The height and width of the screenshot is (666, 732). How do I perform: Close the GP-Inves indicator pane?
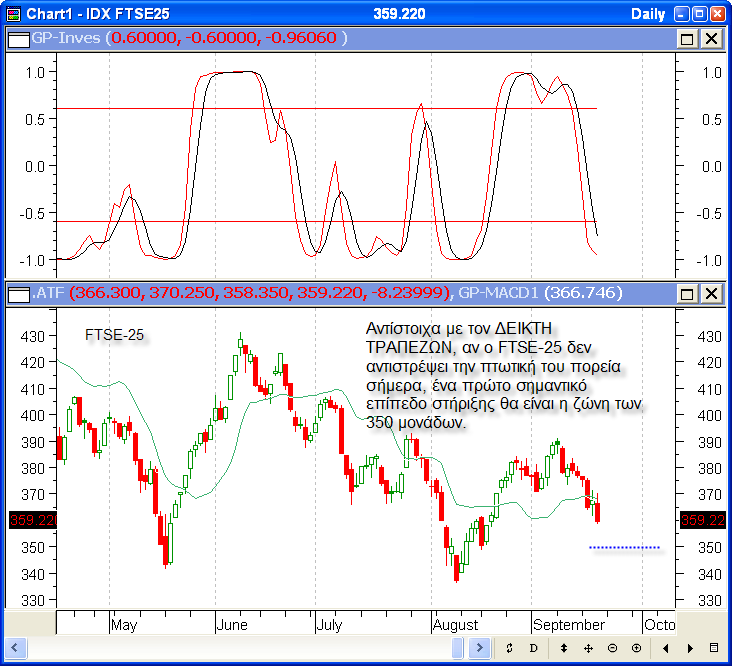coord(711,38)
